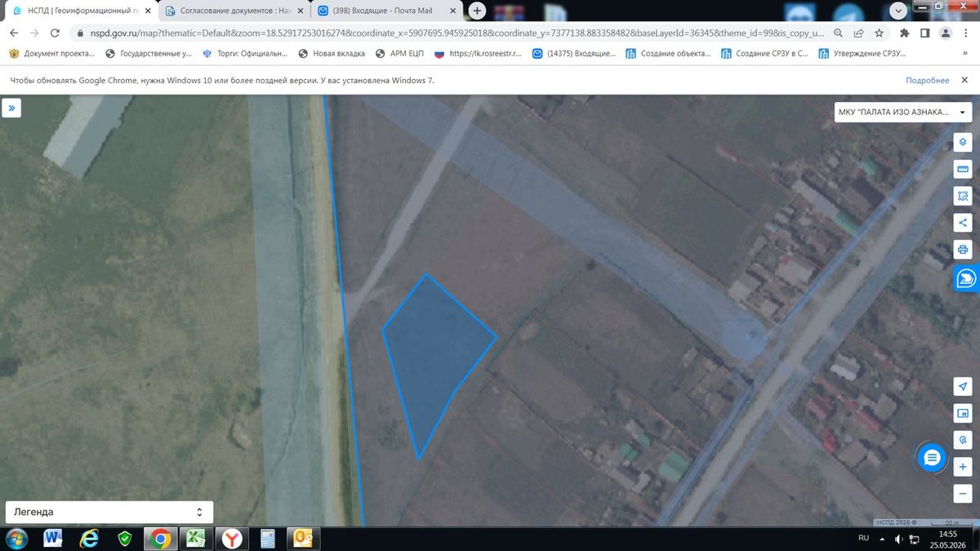
Task: Open a new browser tab
Action: click(477, 11)
